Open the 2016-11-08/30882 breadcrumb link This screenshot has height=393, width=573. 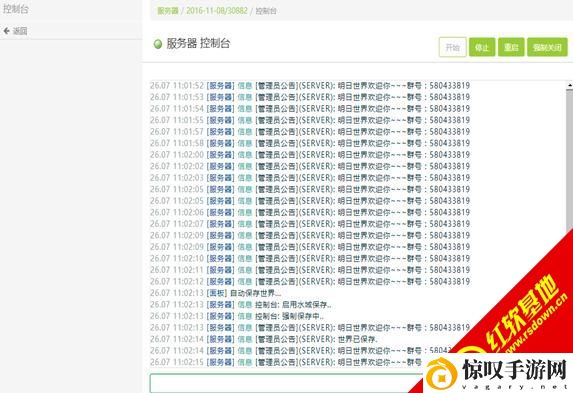217,11
